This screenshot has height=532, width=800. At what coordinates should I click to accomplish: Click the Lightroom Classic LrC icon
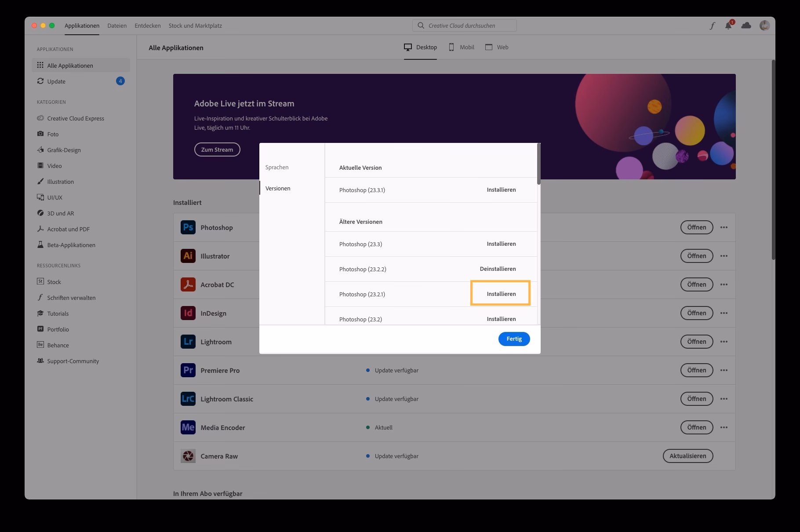point(188,399)
